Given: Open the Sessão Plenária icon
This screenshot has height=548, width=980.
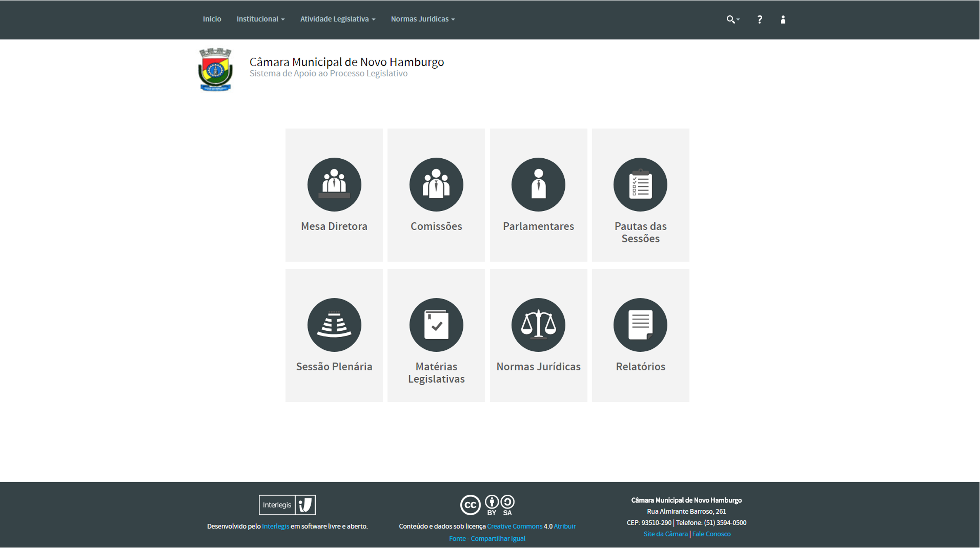Looking at the screenshot, I should [334, 325].
